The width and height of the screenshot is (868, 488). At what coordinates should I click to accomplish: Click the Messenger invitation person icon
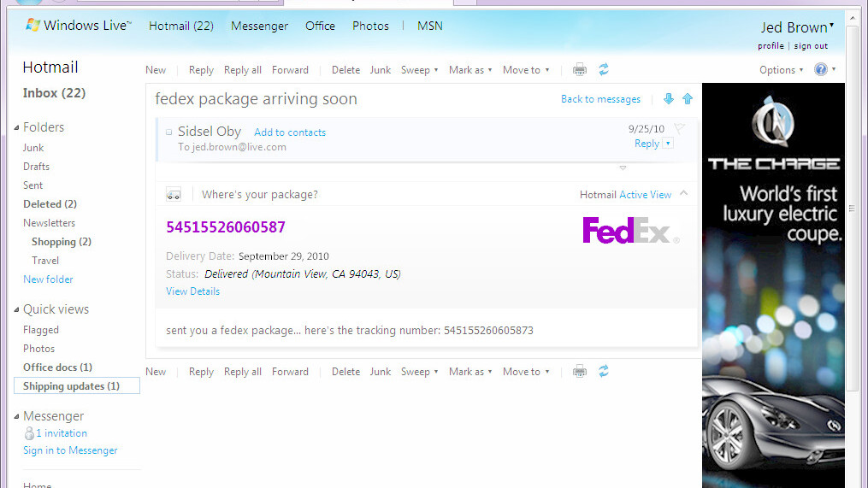29,433
